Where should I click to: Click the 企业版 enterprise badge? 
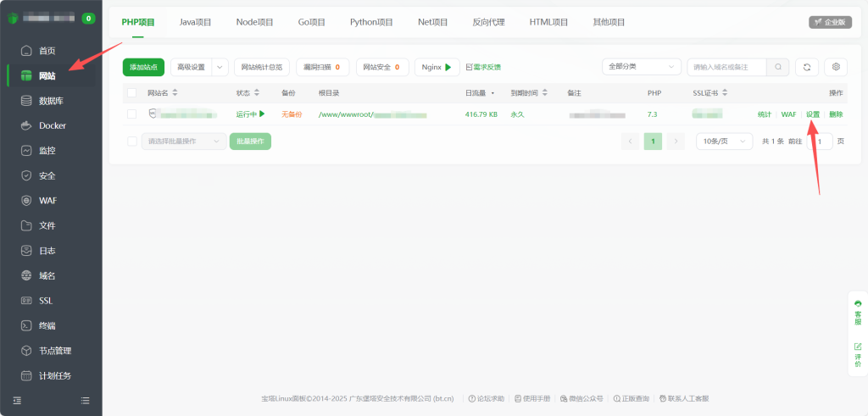(831, 22)
